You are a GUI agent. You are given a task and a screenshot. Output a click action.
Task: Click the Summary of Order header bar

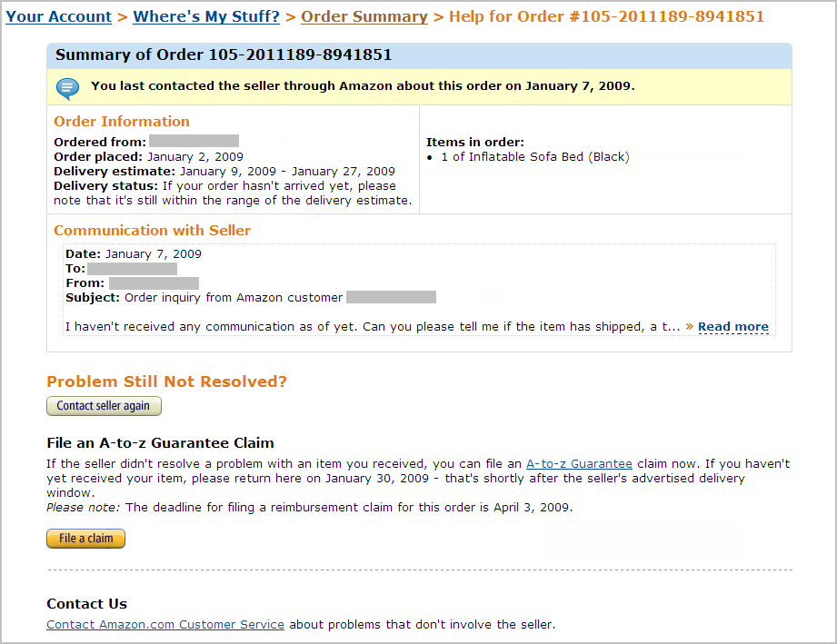[419, 55]
